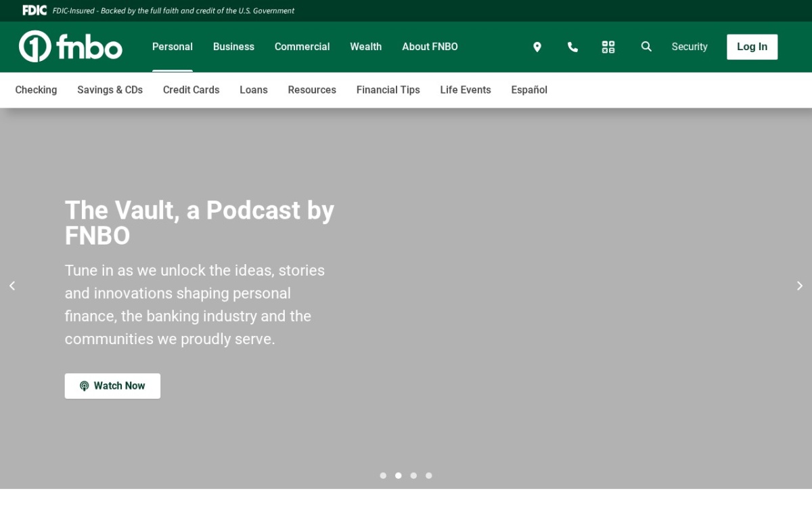Expand the Savings & CDs menu
The height and width of the screenshot is (508, 812).
point(110,90)
